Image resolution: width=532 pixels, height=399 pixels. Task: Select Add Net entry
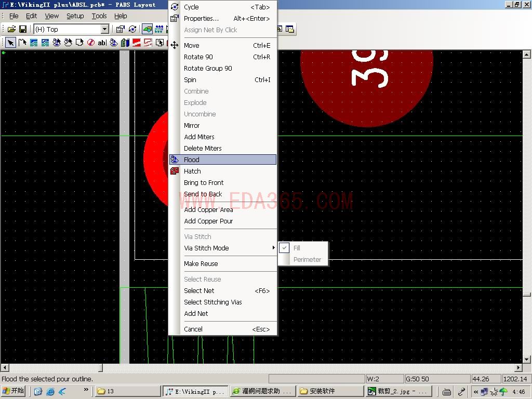[223, 313]
